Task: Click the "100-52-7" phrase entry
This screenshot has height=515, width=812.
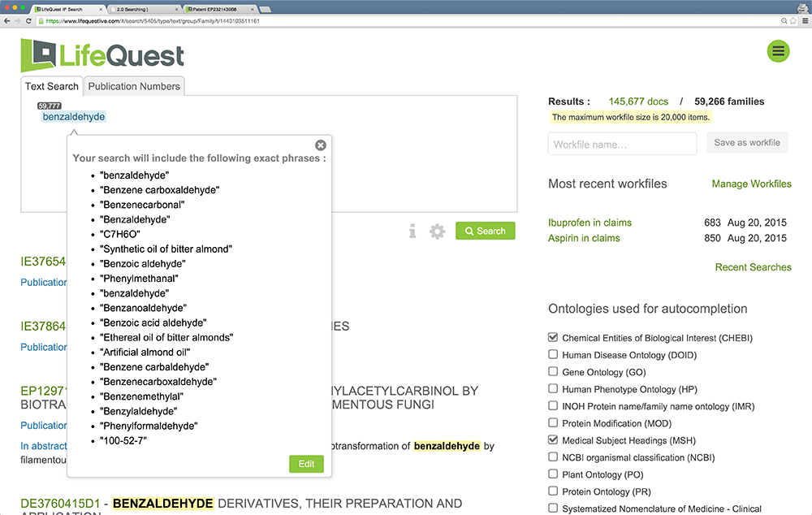Action: pos(123,440)
